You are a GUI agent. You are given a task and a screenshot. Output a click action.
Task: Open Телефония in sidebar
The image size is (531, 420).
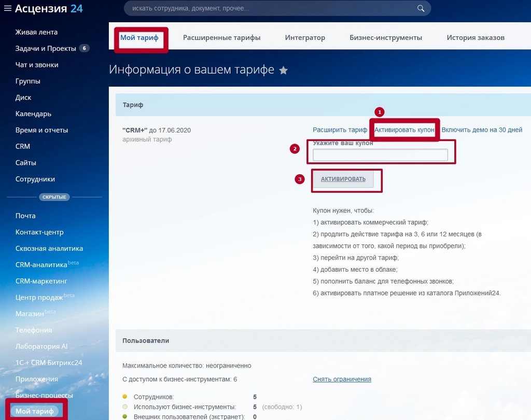[34, 330]
